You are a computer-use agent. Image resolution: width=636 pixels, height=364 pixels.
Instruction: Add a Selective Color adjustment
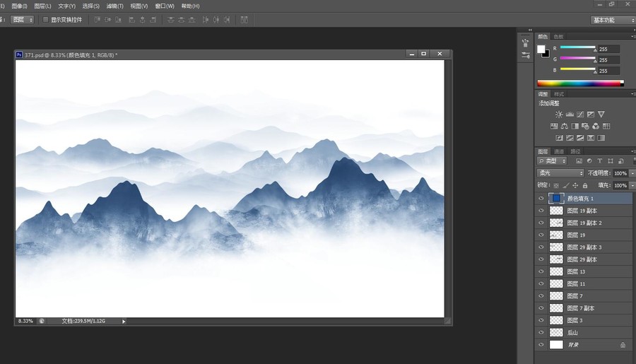click(x=591, y=138)
